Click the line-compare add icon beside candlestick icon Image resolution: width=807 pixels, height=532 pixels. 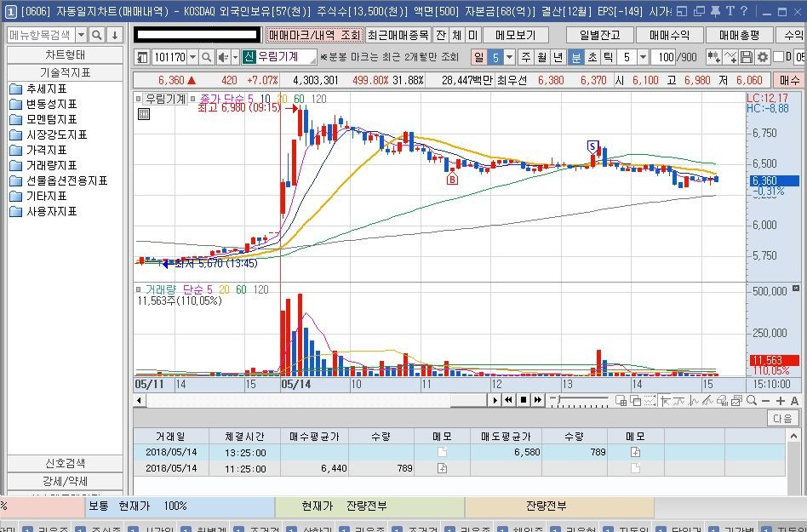[730, 57]
